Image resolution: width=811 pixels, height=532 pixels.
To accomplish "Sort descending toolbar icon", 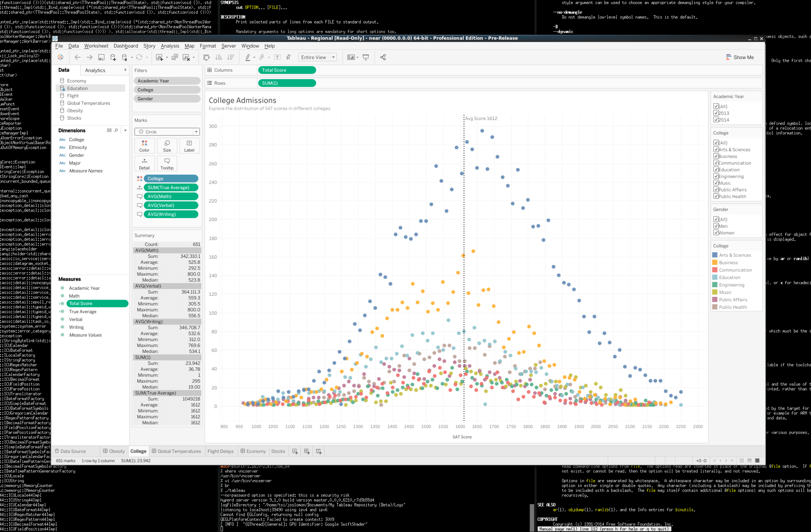I will [x=231, y=57].
